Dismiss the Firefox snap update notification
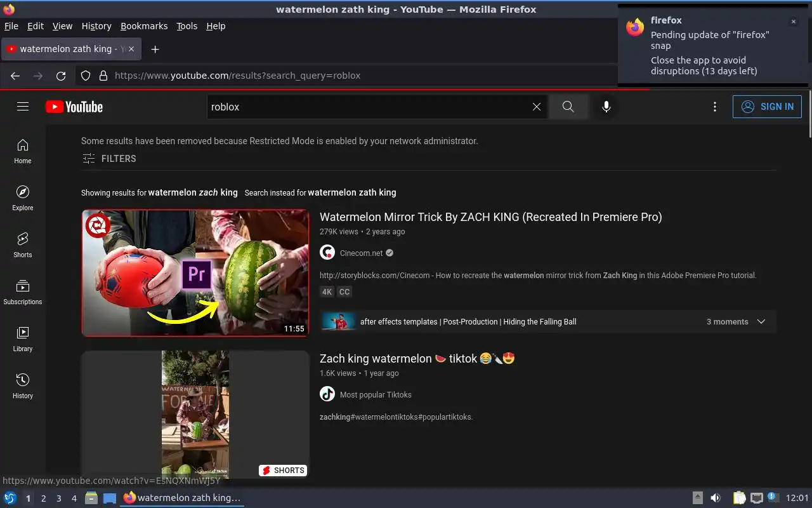Image resolution: width=812 pixels, height=508 pixels. (793, 22)
